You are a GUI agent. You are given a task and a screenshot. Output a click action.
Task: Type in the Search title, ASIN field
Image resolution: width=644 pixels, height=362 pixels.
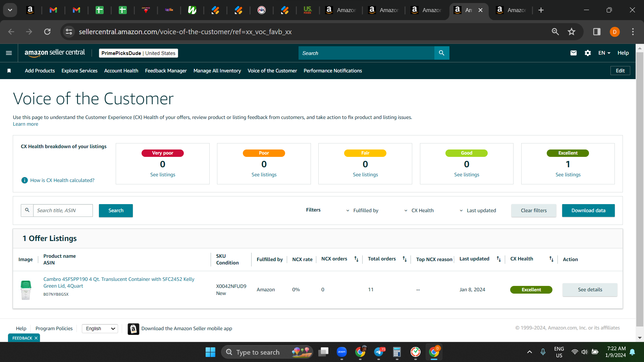tap(63, 210)
